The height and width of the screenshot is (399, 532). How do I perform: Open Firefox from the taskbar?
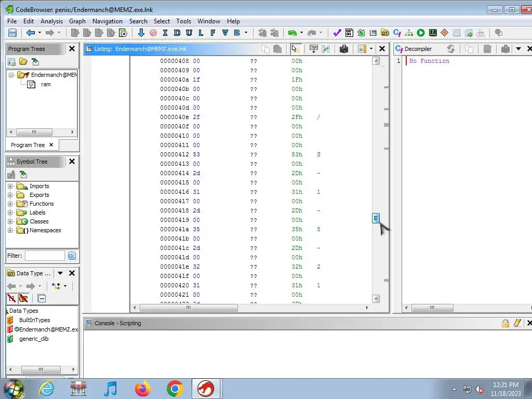[x=142, y=389]
